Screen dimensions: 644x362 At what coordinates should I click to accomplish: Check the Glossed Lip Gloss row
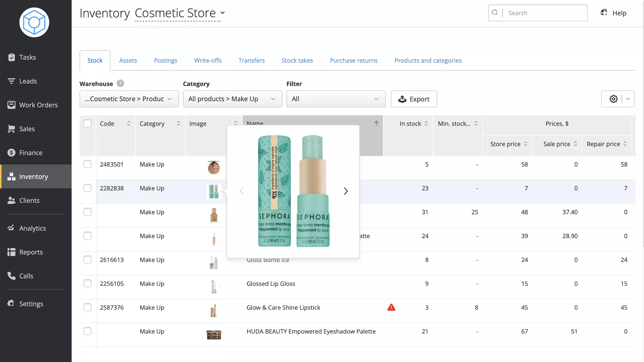(88, 284)
